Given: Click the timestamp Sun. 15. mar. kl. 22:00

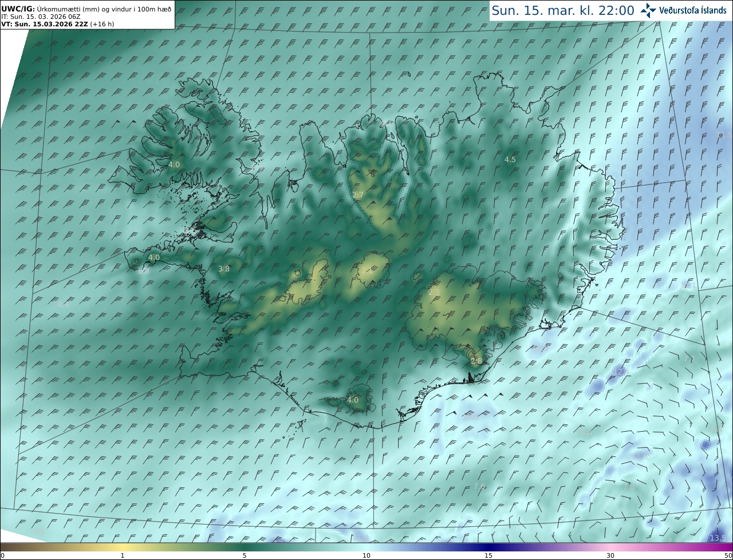Looking at the screenshot, I should tap(563, 10).
